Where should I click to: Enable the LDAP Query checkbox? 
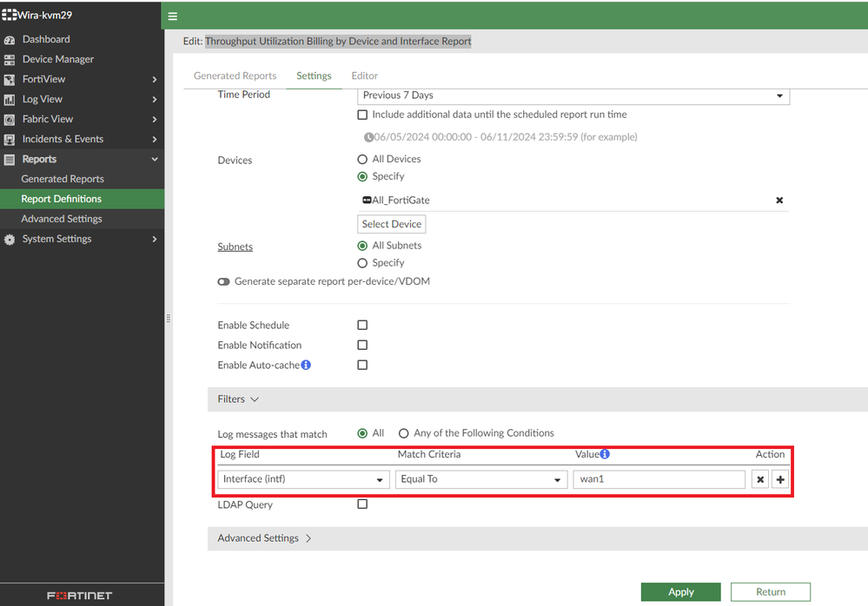pyautogui.click(x=362, y=504)
